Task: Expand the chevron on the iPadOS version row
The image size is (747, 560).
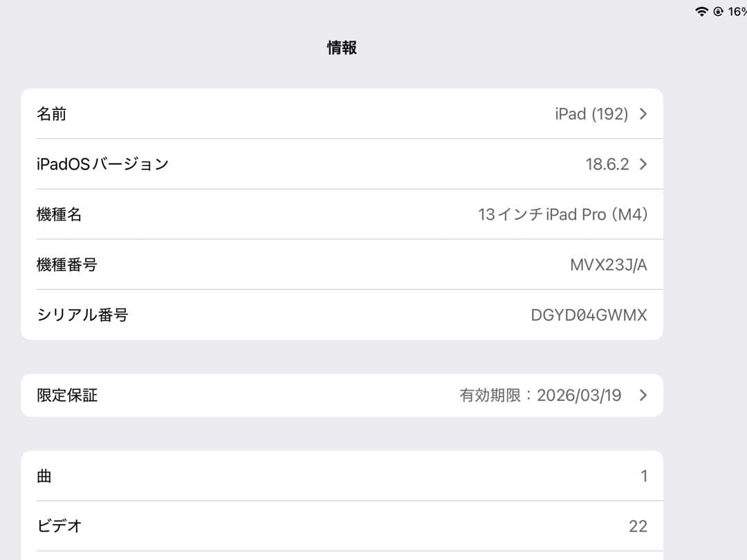Action: pos(643,164)
